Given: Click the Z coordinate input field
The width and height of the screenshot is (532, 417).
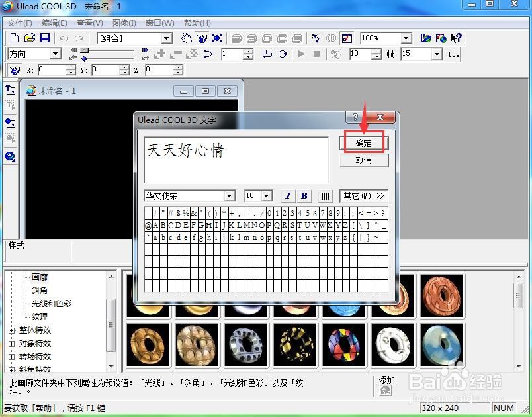Looking at the screenshot, I should (x=158, y=70).
